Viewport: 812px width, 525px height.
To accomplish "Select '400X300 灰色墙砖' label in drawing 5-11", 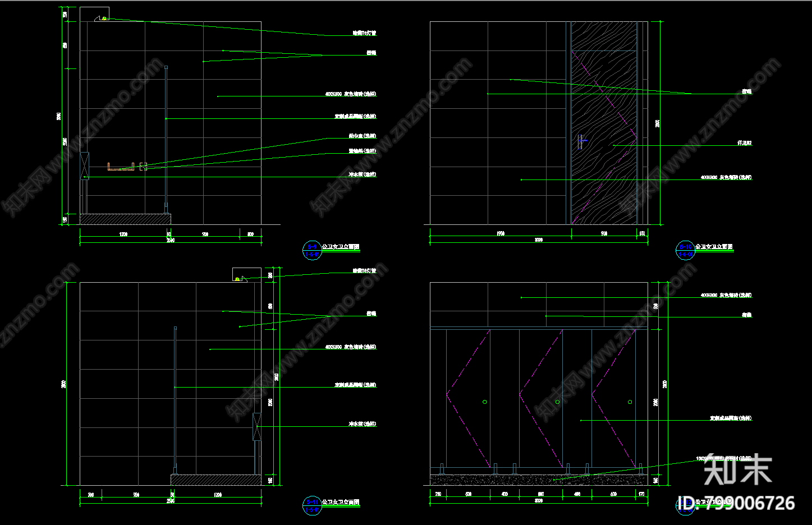I will coord(351,347).
